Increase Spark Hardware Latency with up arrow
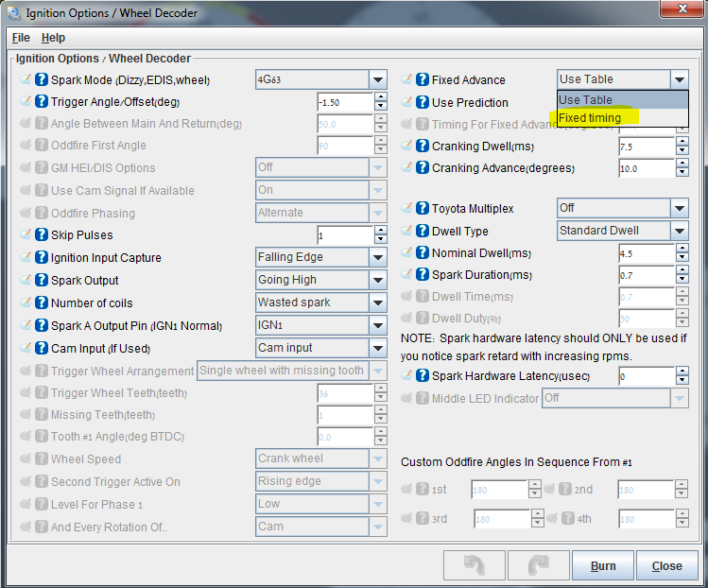Screen dimensions: 708x588 [682, 372]
